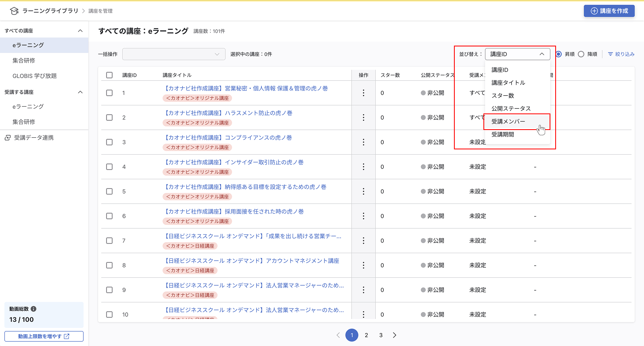Click the info icon beside 動画総数
This screenshot has height=346, width=644.
[x=33, y=309]
